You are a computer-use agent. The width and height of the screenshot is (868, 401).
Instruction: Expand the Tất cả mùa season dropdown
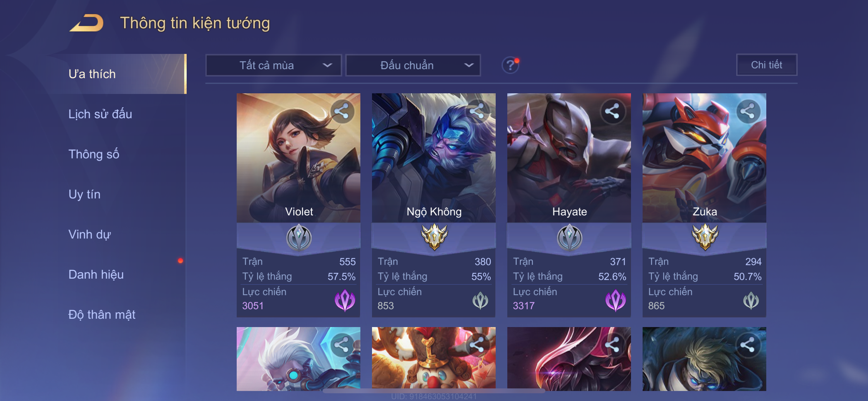point(274,65)
